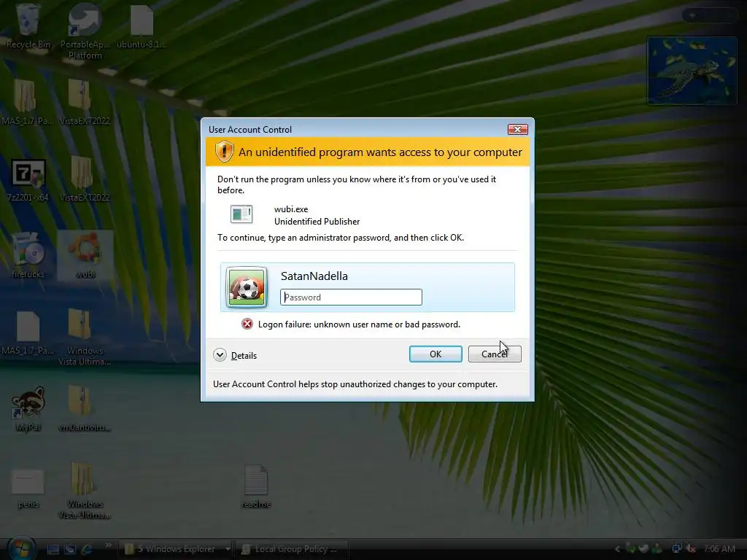Launch Internet Explorer from quick launch
Screen dimensions: 747x560
[x=87, y=549]
